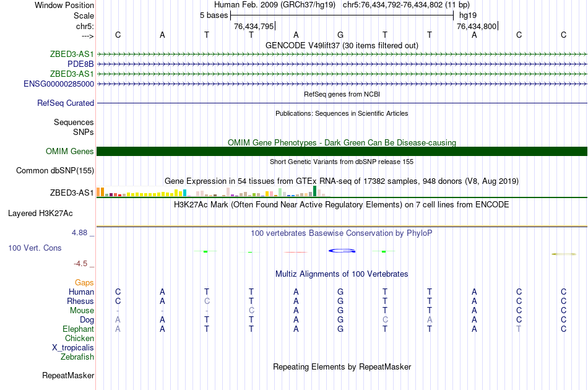588x390 pixels.
Task: Click the G base in Elephant row
Action: [340, 329]
